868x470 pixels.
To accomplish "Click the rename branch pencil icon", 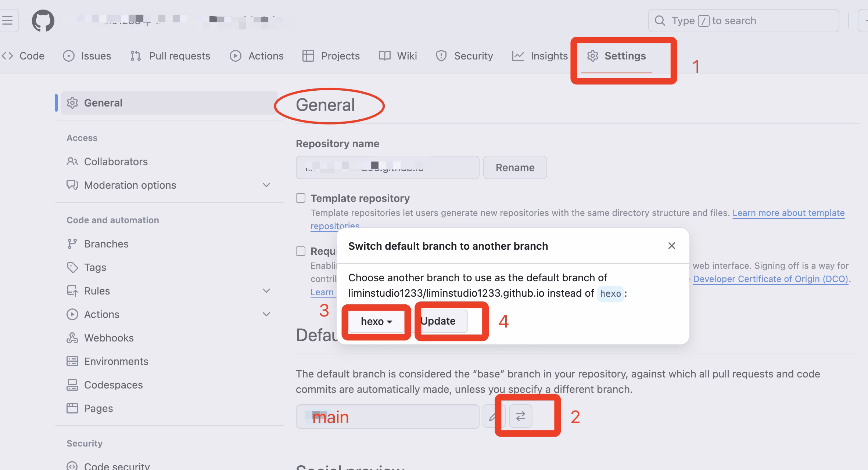I will [493, 416].
